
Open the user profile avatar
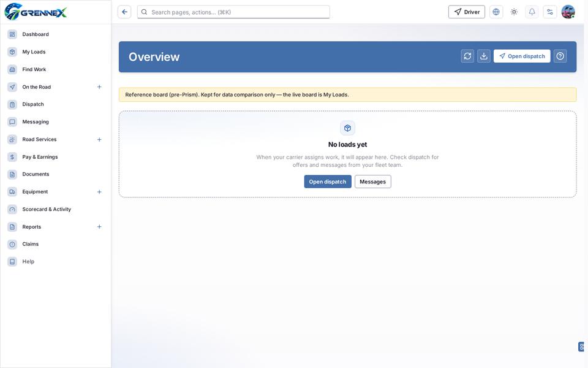[x=568, y=12]
